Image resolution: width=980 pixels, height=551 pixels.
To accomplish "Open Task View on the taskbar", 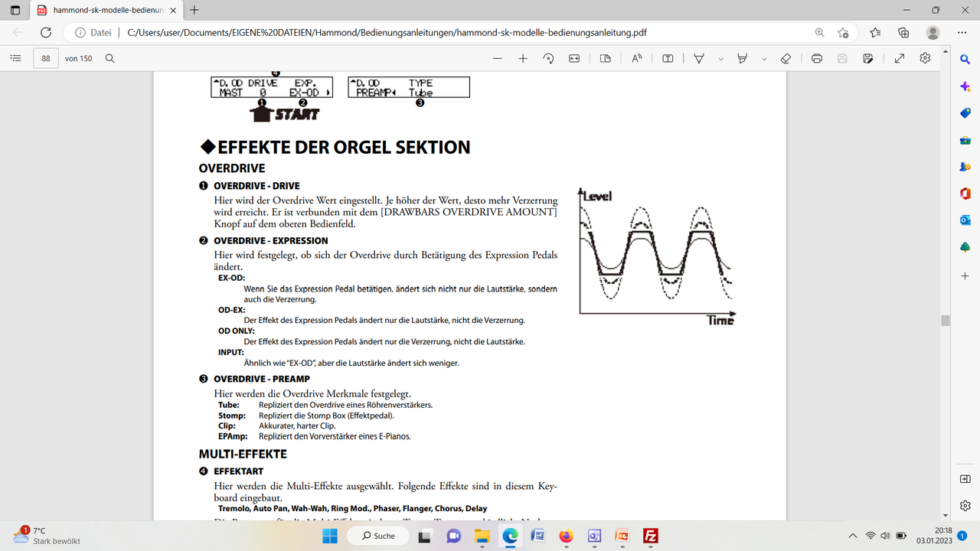I will [x=425, y=536].
